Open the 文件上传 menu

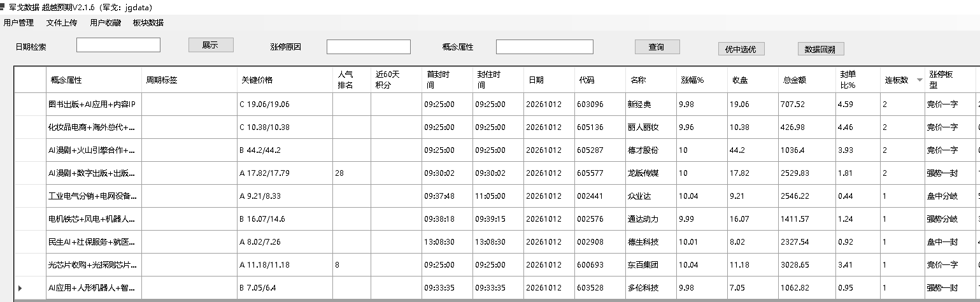pyautogui.click(x=62, y=23)
